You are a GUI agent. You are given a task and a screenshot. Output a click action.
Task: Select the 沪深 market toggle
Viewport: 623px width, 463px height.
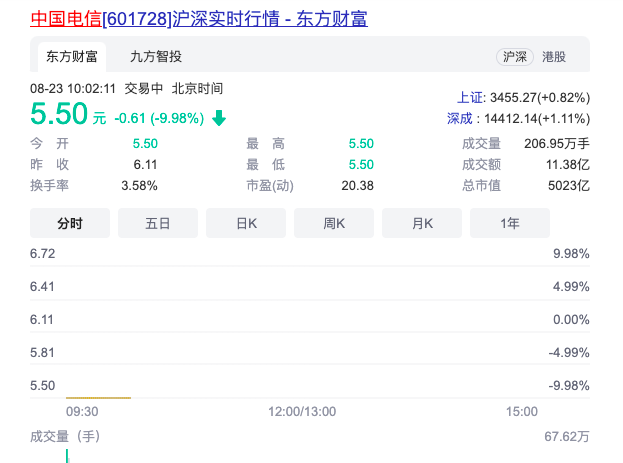coord(514,57)
